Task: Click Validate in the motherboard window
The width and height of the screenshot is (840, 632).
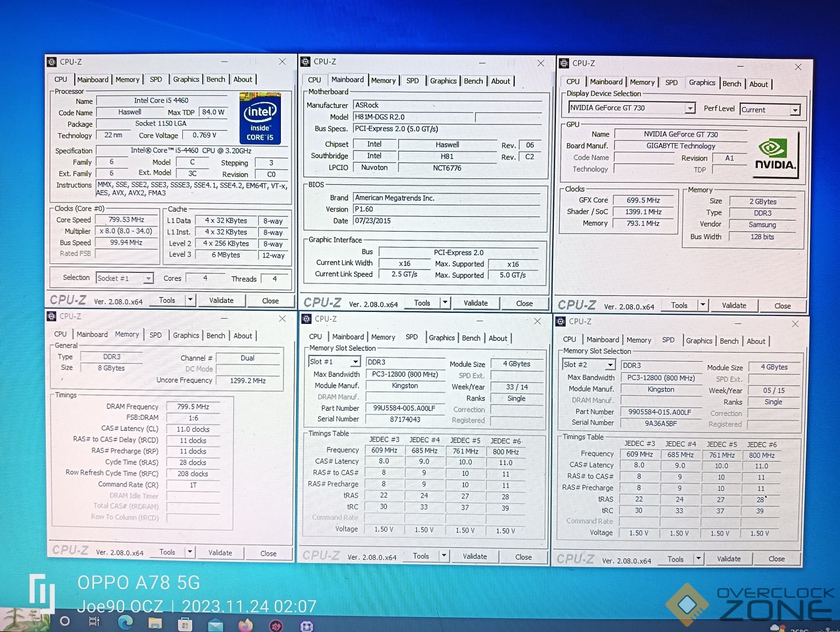Action: click(475, 303)
